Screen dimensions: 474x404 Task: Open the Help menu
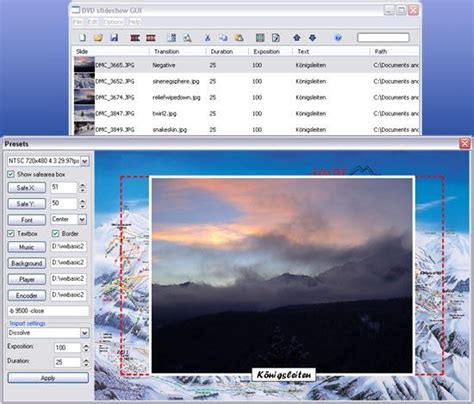point(134,22)
